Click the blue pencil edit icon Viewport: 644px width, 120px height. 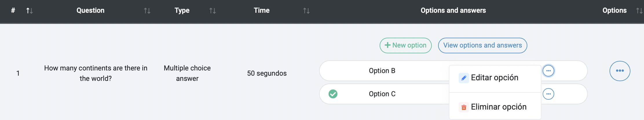464,78
